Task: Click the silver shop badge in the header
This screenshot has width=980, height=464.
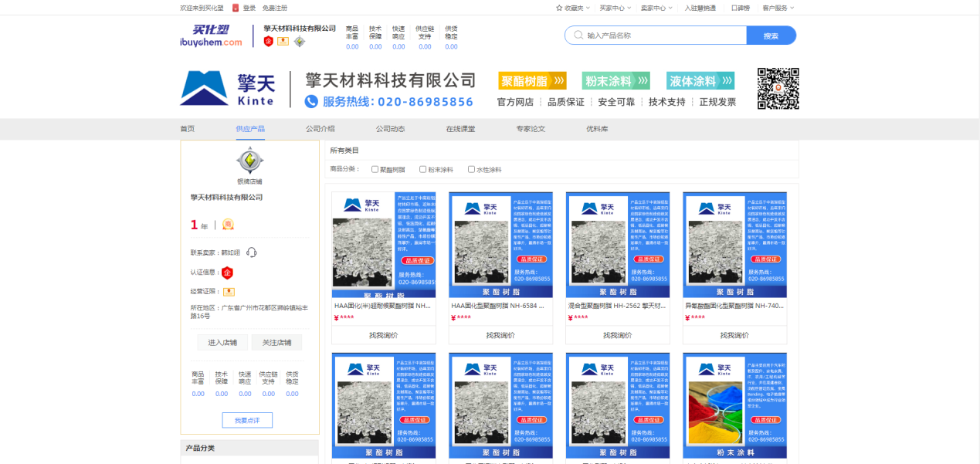Action: [299, 41]
